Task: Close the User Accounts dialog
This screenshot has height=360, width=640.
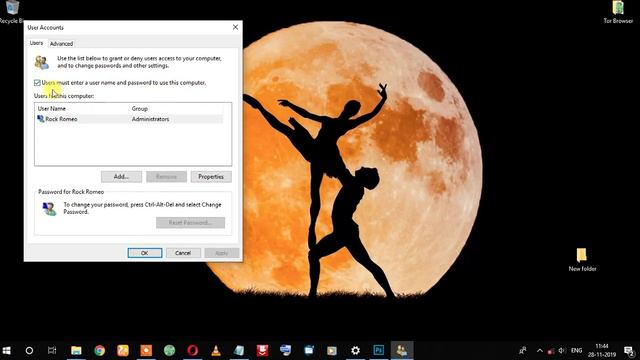Action: [236, 27]
